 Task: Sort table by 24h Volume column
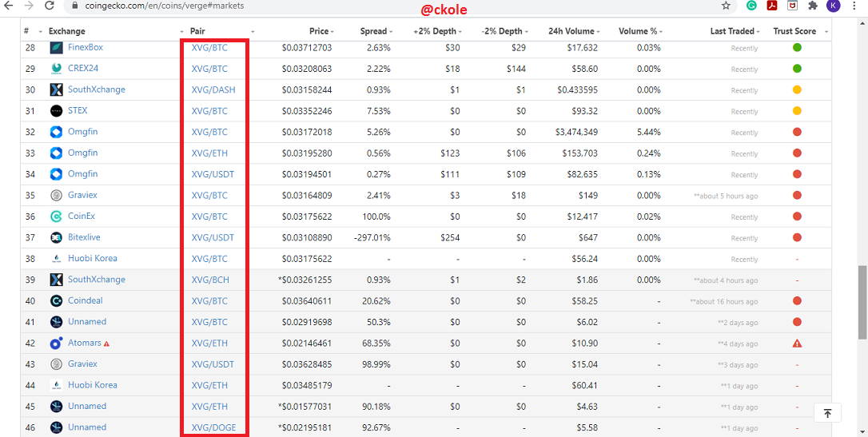click(571, 31)
